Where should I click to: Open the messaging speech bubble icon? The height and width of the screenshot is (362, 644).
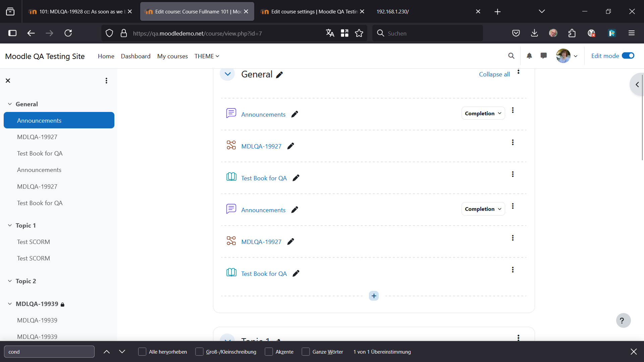pos(544,56)
